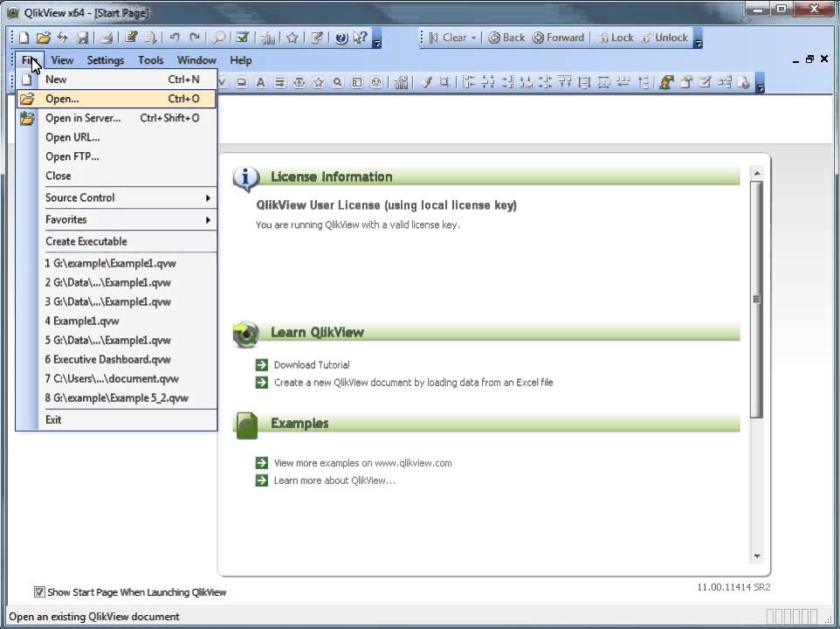Open recent file 6 Executive Dashboard.qvw
Image resolution: width=840 pixels, height=629 pixels.
click(x=117, y=360)
